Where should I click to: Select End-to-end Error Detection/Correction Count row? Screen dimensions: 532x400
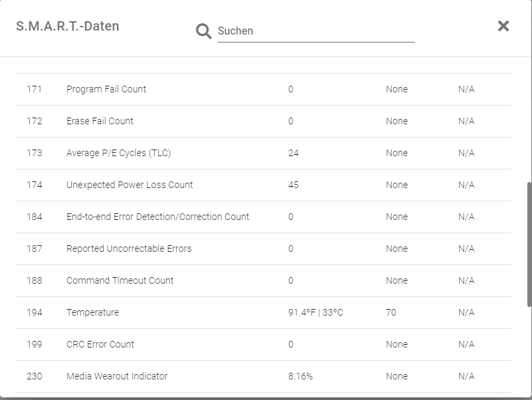click(x=157, y=217)
